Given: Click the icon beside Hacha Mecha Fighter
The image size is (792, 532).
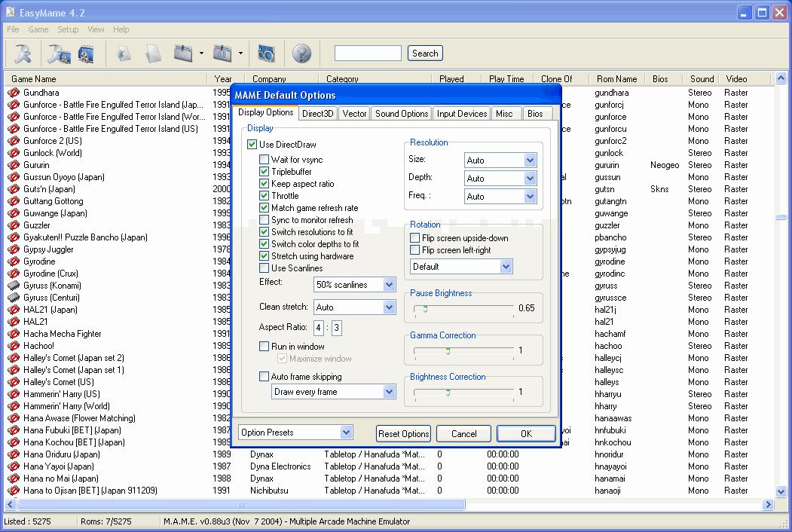Looking at the screenshot, I should (x=14, y=334).
